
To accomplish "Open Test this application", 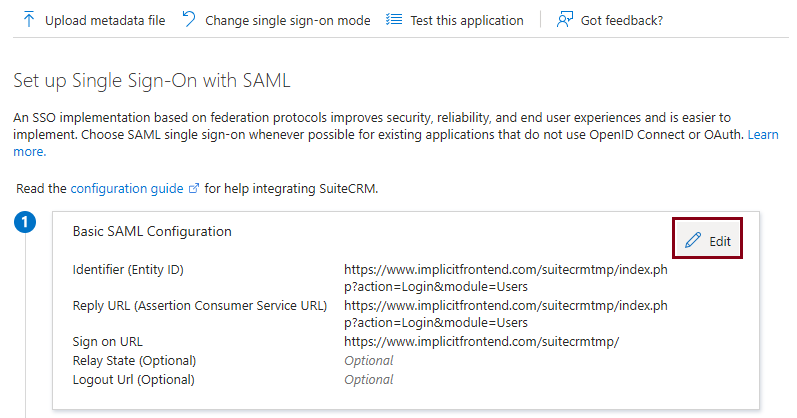I will click(467, 20).
